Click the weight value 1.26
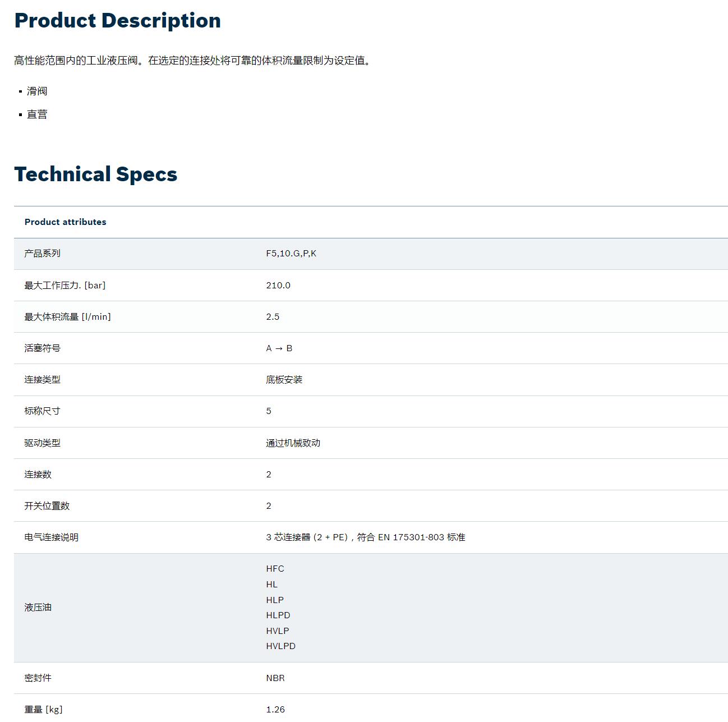Viewport: 728px width, 722px height. coord(275,710)
